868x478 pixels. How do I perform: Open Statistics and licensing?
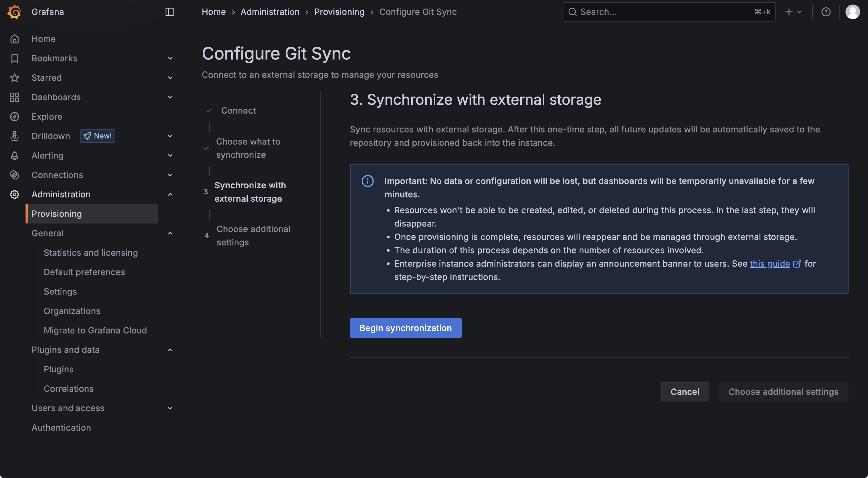[91, 253]
